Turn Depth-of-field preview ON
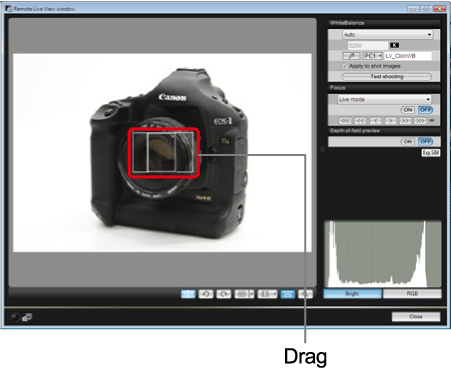 (408, 141)
